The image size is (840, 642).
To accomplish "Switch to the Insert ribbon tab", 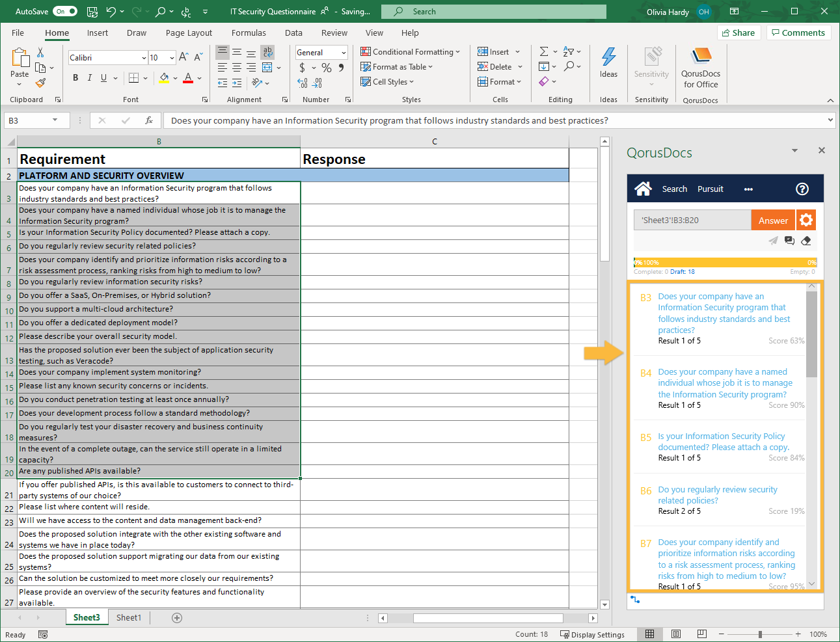I will tap(98, 33).
